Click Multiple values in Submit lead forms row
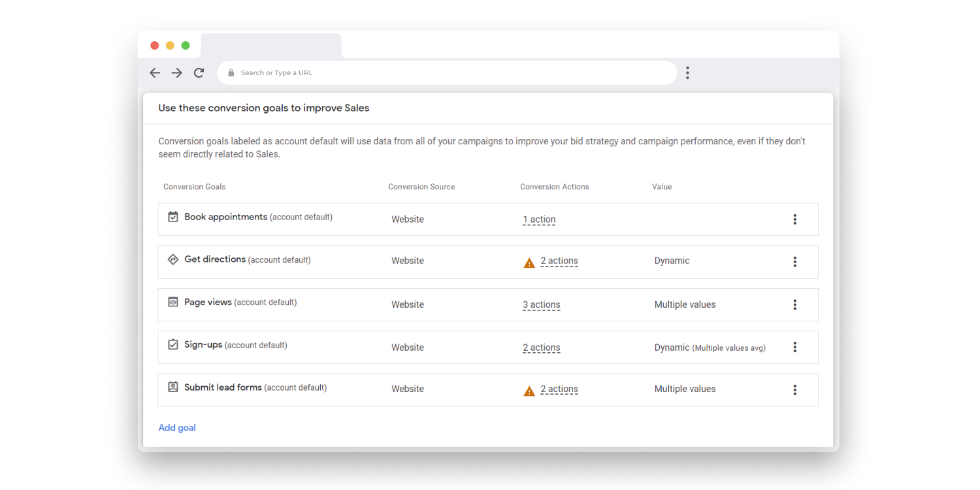980x490 pixels. [x=685, y=389]
